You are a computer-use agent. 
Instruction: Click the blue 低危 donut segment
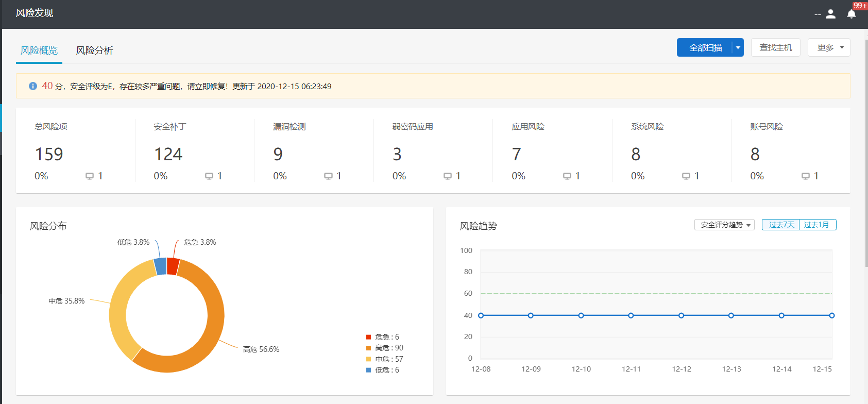(160, 266)
